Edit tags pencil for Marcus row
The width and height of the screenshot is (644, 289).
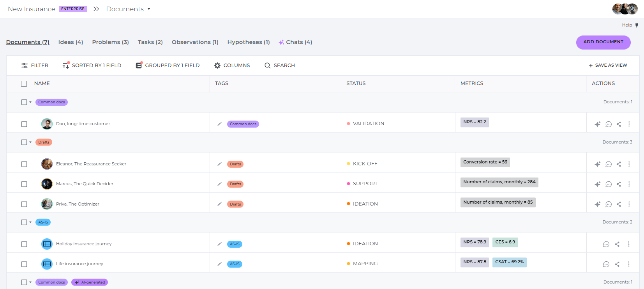click(x=219, y=184)
